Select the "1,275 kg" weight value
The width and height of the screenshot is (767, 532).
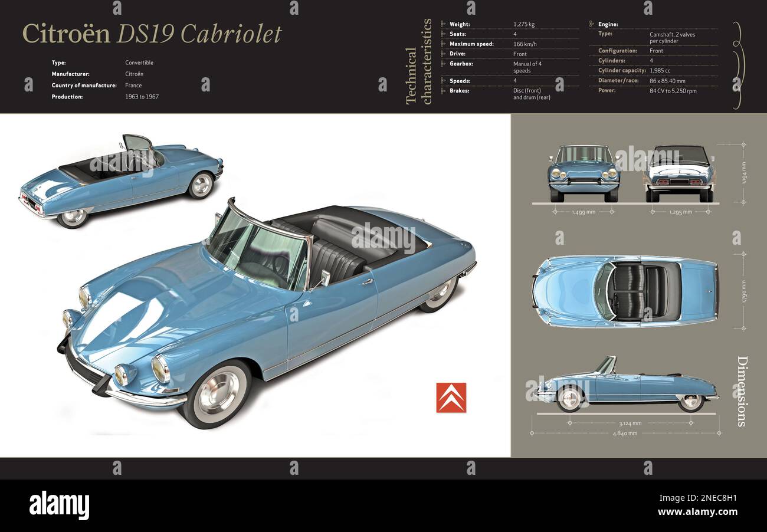(524, 25)
